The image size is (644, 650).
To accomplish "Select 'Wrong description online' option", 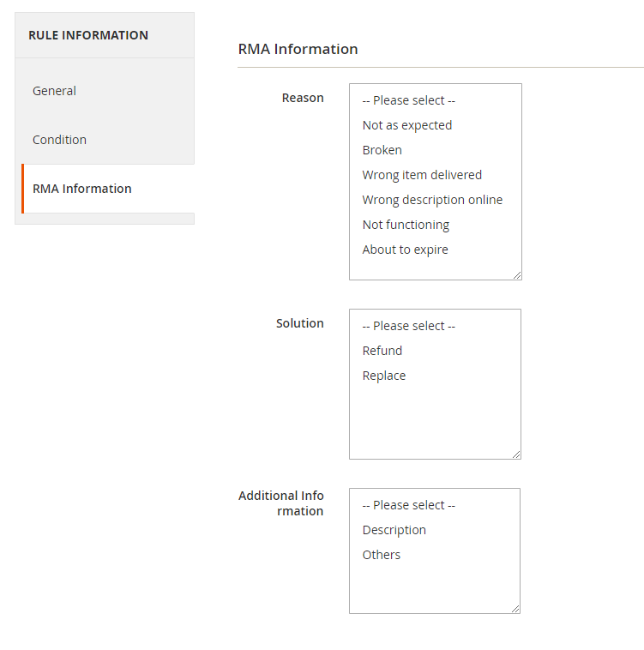I will [432, 200].
